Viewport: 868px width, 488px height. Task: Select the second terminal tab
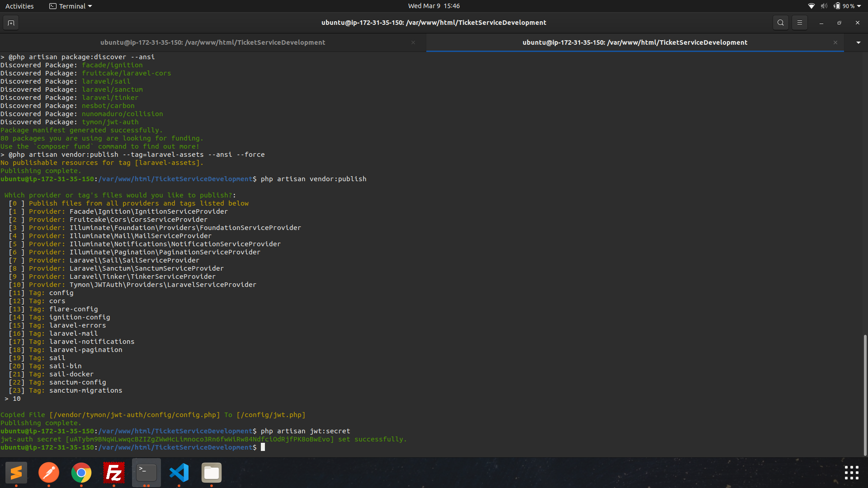pos(635,42)
